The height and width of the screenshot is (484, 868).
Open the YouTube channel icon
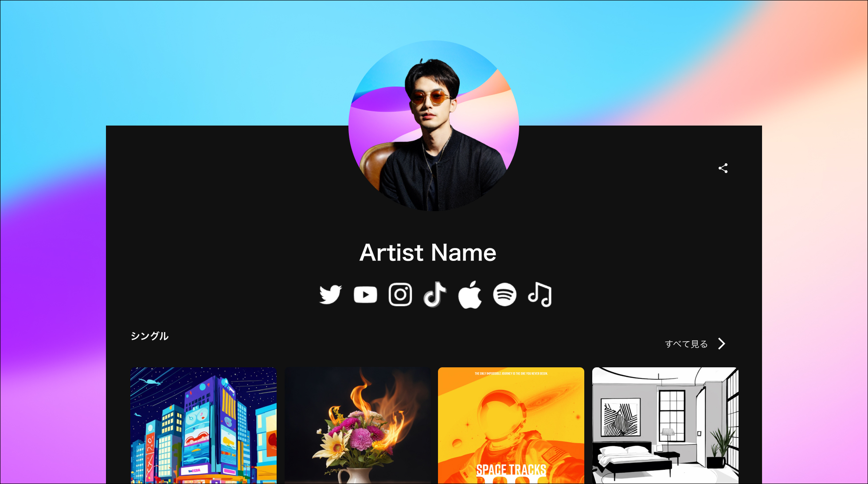point(365,295)
